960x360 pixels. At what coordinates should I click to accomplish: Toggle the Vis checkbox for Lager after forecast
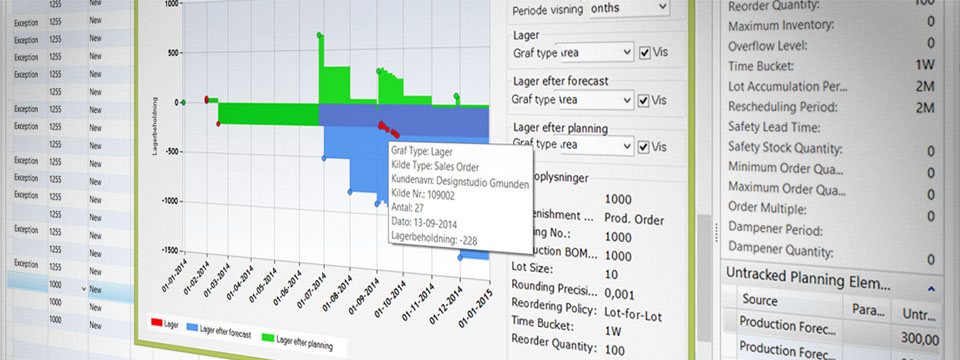point(643,100)
